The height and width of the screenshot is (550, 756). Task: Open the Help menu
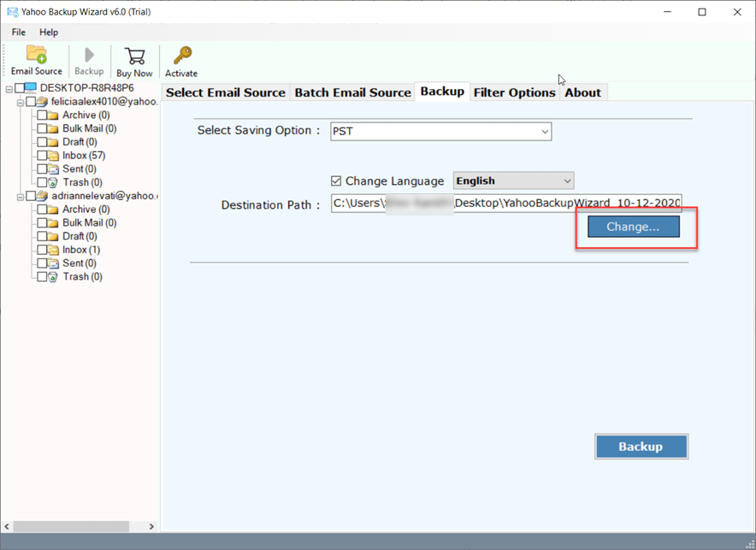[49, 33]
